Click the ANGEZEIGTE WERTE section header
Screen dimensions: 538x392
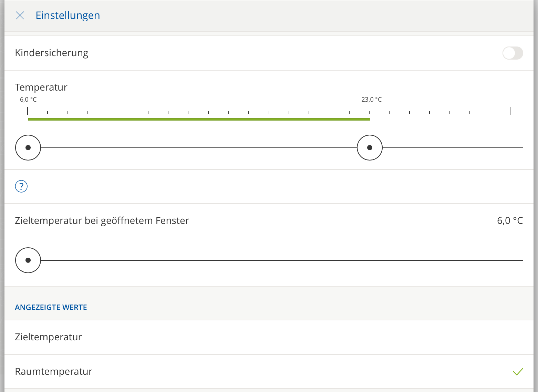51,307
